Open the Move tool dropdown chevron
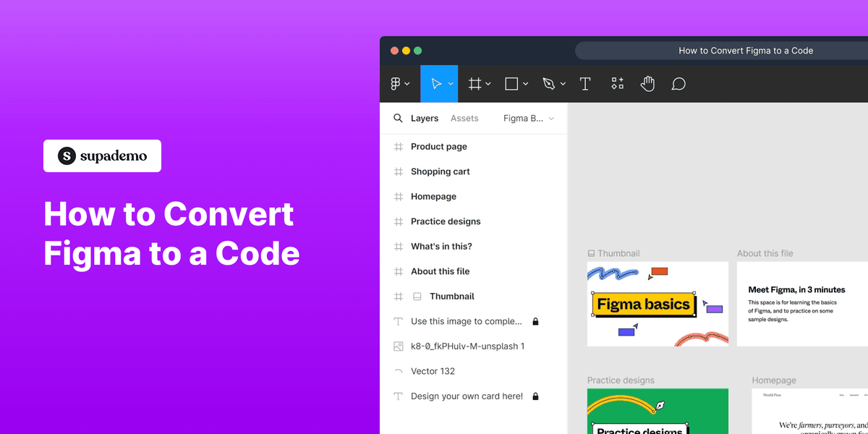868x434 pixels. point(448,83)
